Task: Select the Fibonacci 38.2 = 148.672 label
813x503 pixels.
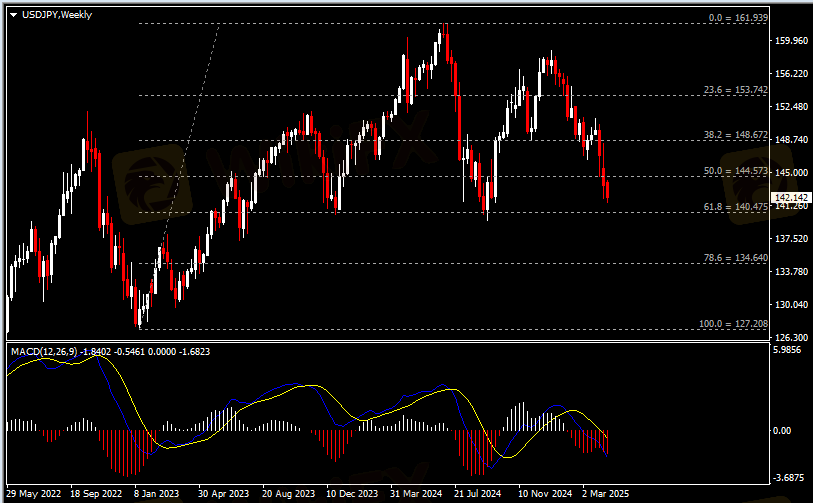Action: coord(736,135)
